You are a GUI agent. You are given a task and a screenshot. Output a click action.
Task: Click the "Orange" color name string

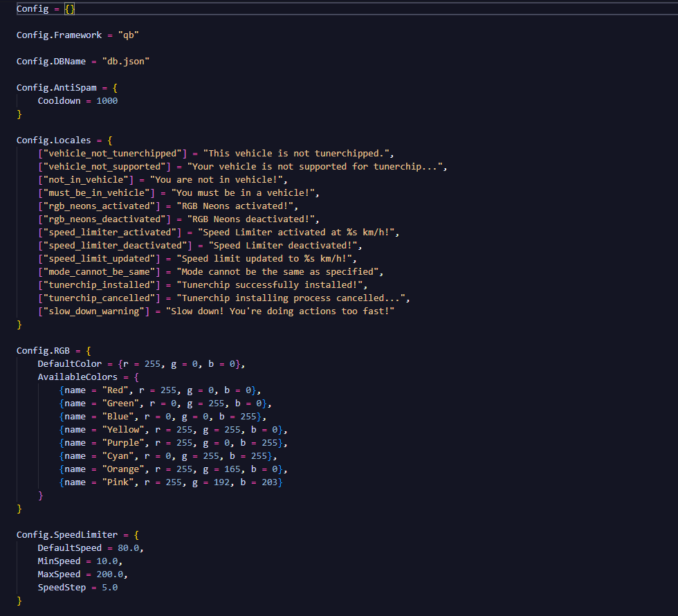[x=123, y=469]
